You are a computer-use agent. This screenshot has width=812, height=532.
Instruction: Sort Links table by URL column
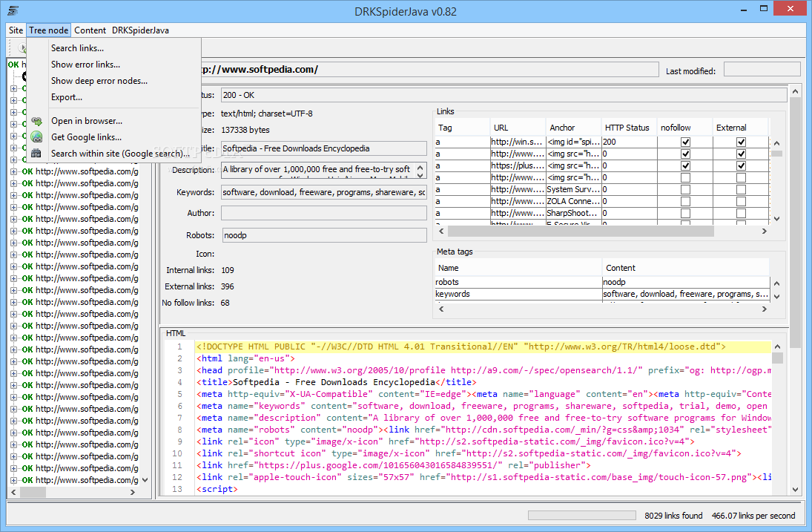518,128
